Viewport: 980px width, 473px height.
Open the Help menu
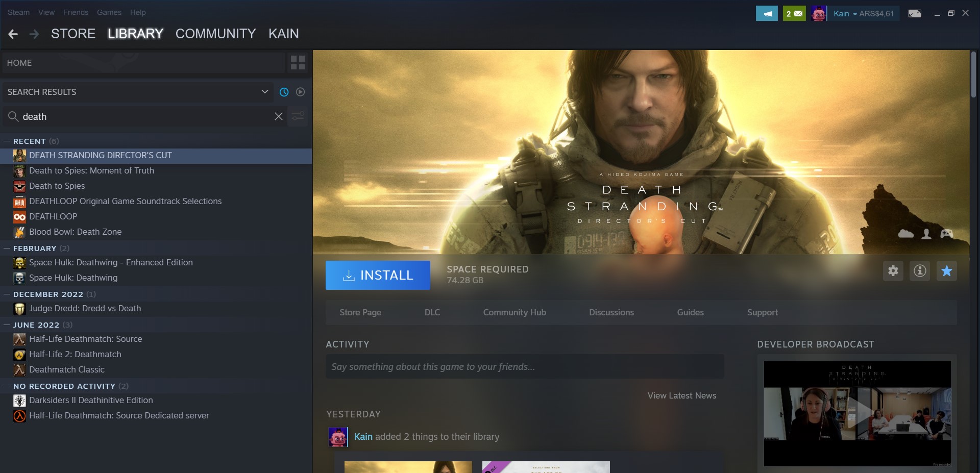pyautogui.click(x=138, y=12)
